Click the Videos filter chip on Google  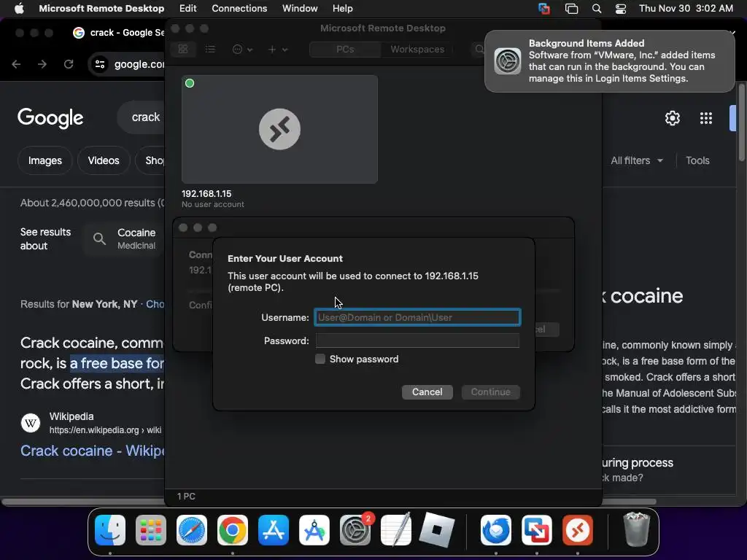[104, 160]
